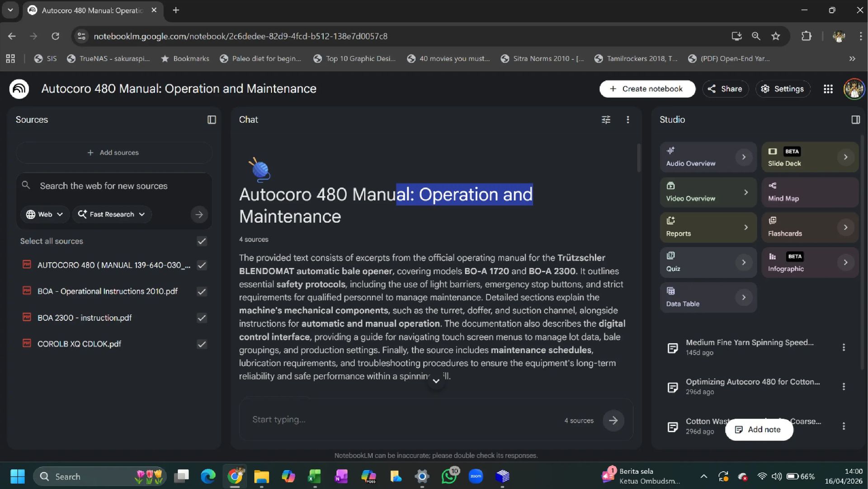
Task: Share the notebook
Action: (725, 89)
